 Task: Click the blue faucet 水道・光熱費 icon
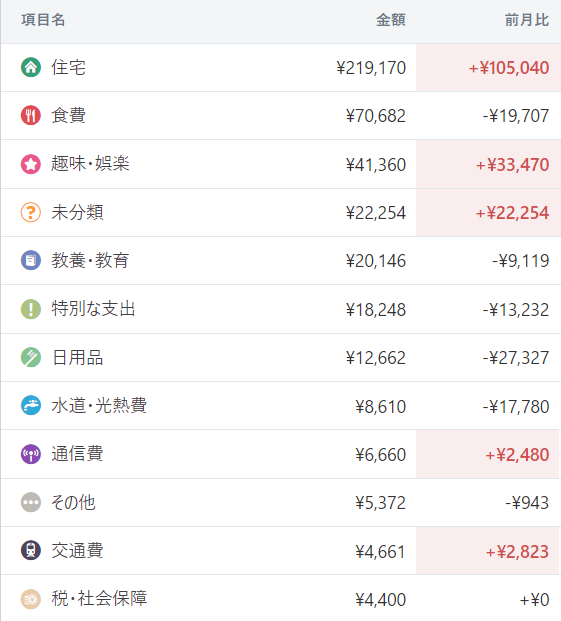30,406
